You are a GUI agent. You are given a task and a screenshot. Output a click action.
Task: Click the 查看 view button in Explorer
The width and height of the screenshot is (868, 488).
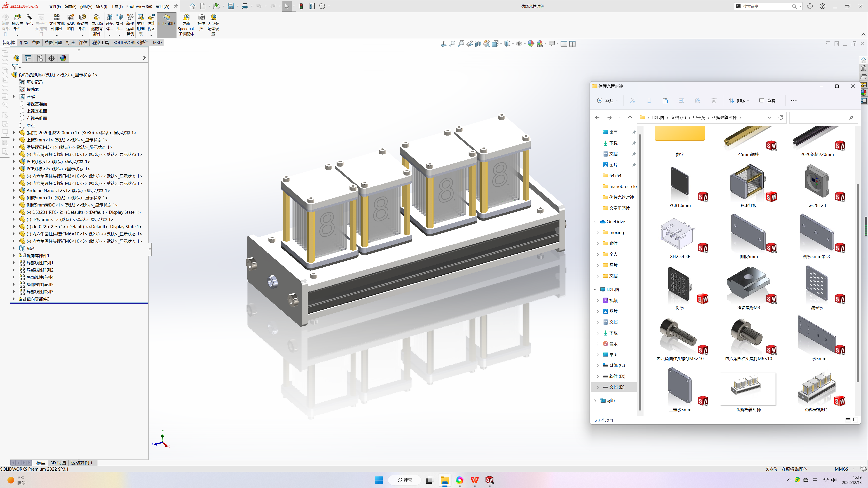tap(769, 100)
